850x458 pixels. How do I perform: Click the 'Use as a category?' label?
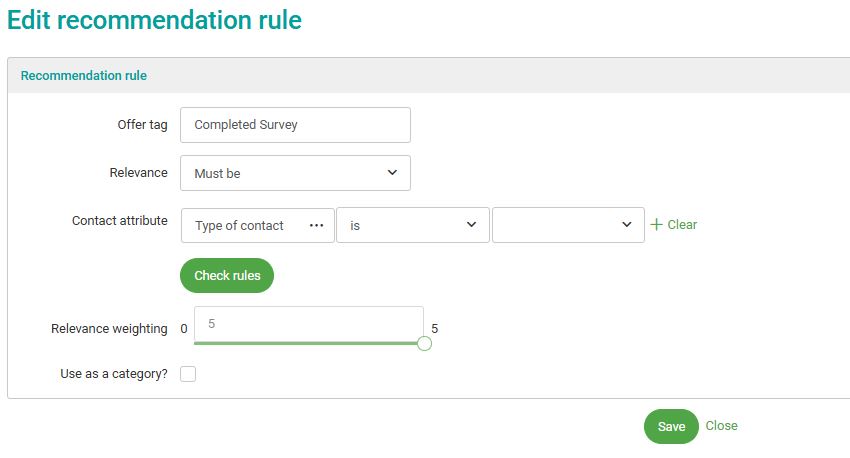tap(114, 374)
